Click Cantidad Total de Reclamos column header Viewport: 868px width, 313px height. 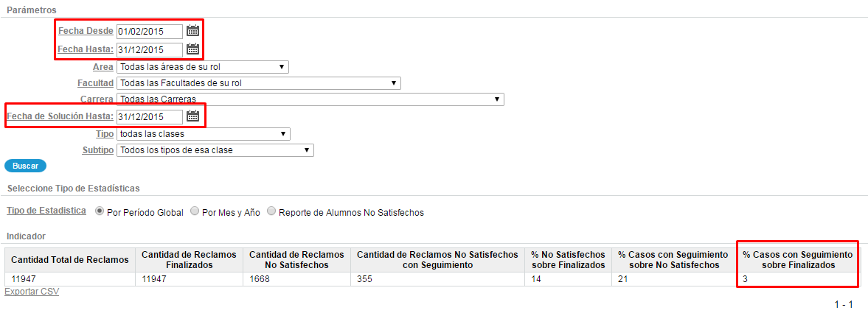(70, 259)
